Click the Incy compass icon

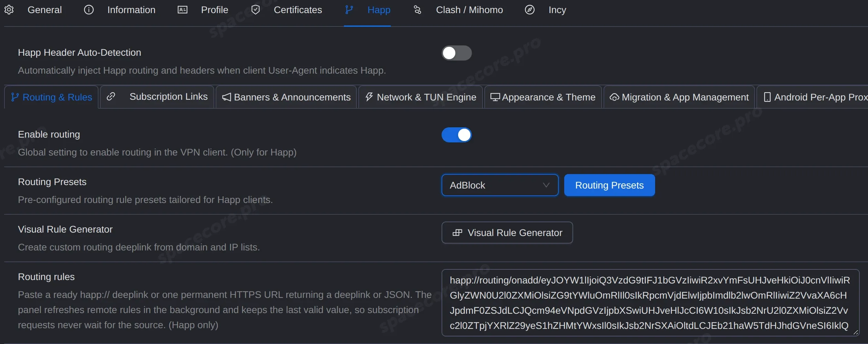530,10
